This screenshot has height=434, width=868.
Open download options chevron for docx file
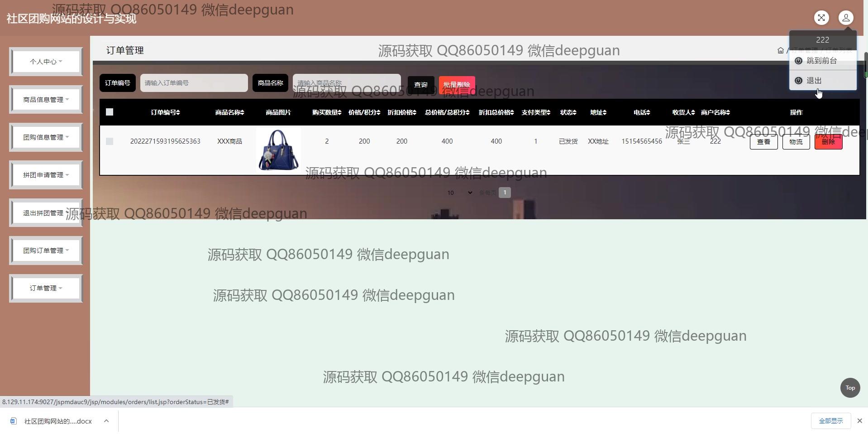pos(106,421)
